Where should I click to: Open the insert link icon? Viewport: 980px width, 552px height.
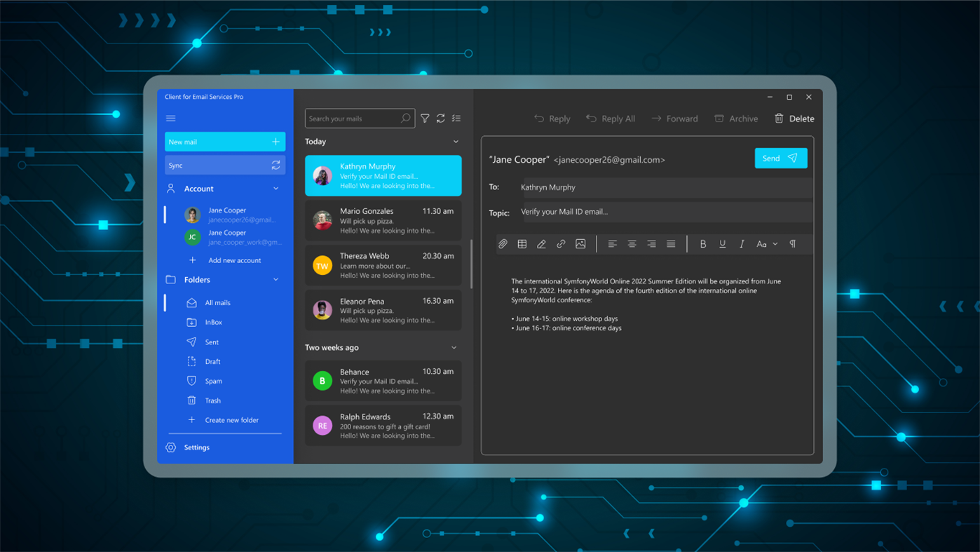click(x=561, y=243)
